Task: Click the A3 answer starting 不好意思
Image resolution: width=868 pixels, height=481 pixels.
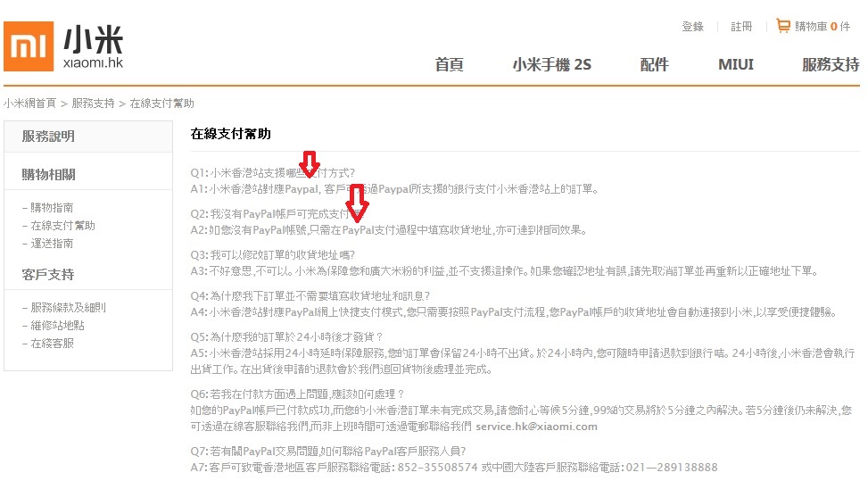Action: [x=504, y=271]
